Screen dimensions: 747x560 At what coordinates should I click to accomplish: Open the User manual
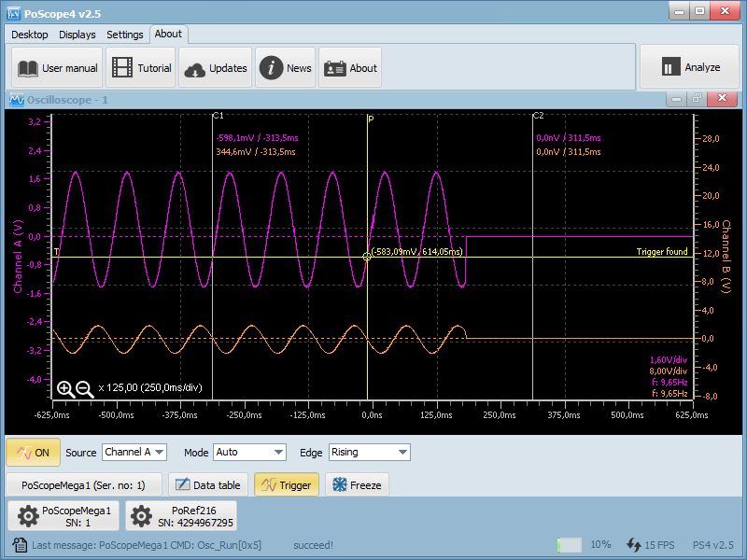[x=56, y=66]
